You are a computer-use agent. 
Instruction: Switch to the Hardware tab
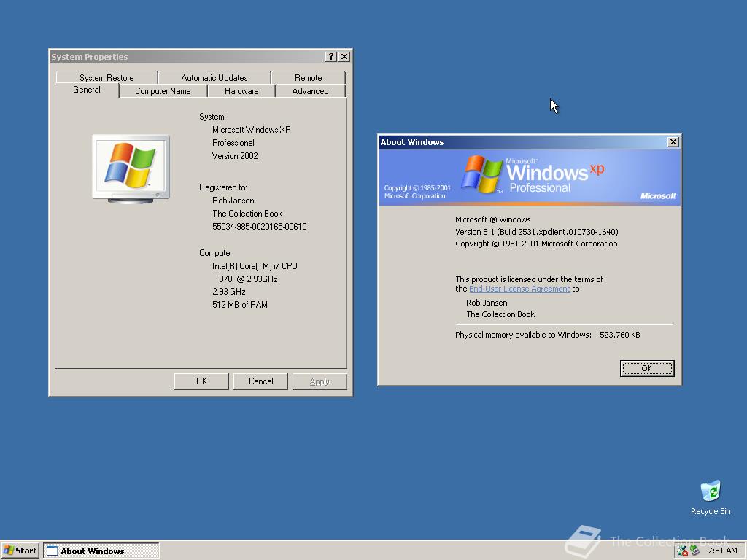pos(241,91)
